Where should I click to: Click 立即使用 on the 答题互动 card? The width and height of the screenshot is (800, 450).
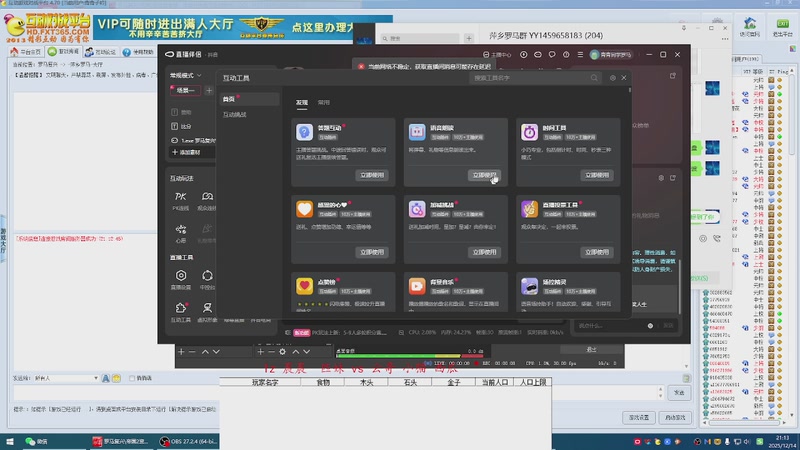[372, 175]
